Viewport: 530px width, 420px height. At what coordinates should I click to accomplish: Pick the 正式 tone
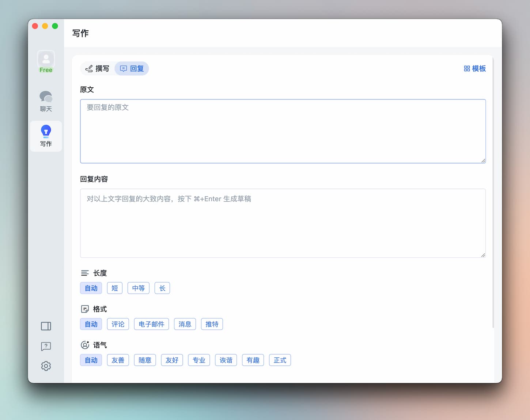[x=280, y=360]
